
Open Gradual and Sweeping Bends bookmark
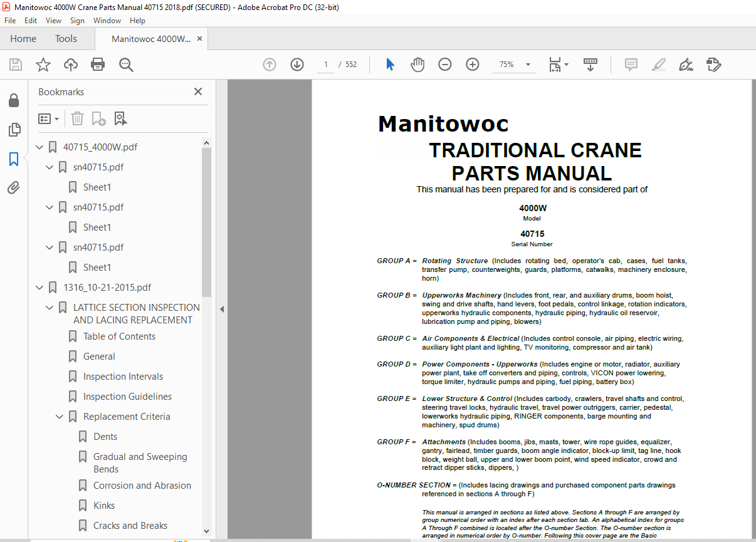point(140,463)
